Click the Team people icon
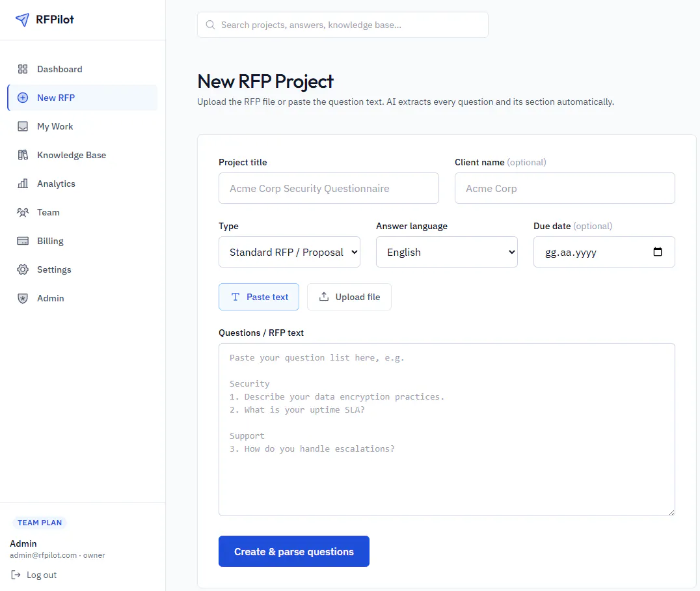The image size is (700, 591). [23, 212]
